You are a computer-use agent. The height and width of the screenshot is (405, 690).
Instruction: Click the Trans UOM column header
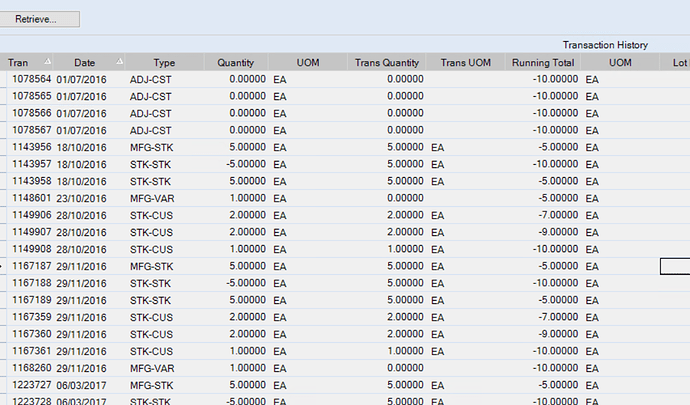[x=466, y=63]
